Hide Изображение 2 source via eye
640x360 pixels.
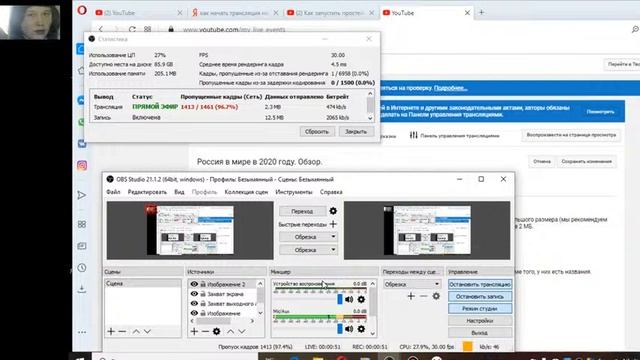(194, 284)
